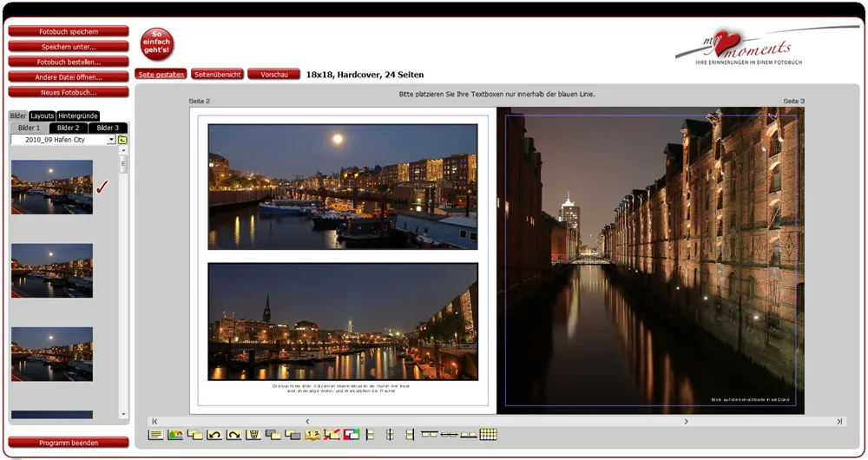Viewport: 868px width, 460px height.
Task: Select the first harbor thumbnail with checkmark
Action: (52, 187)
